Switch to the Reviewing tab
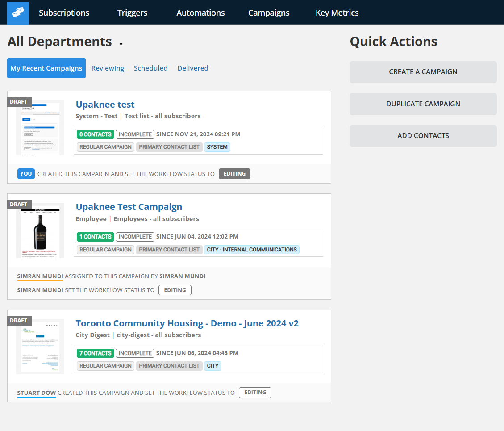This screenshot has height=431, width=504. click(x=108, y=68)
